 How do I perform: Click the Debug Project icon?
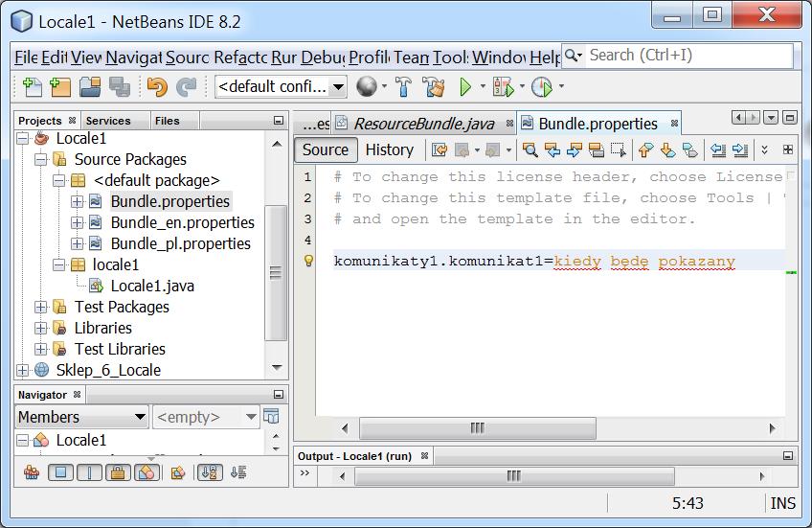coord(504,86)
